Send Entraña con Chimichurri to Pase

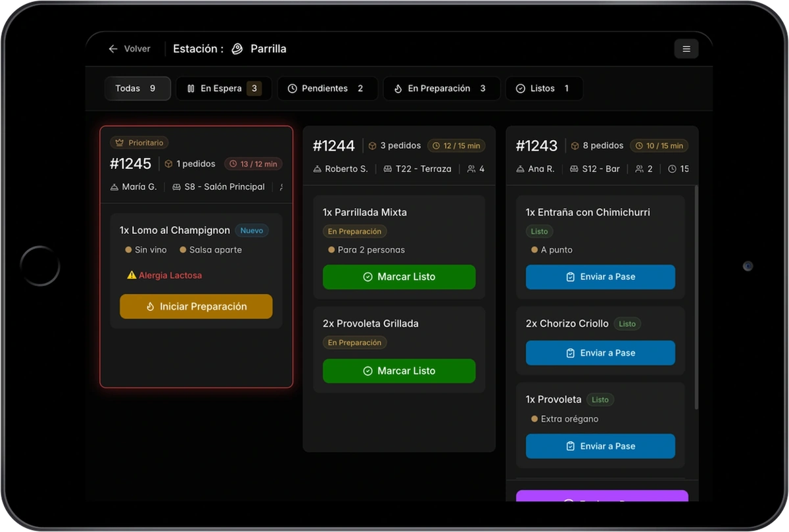click(600, 277)
